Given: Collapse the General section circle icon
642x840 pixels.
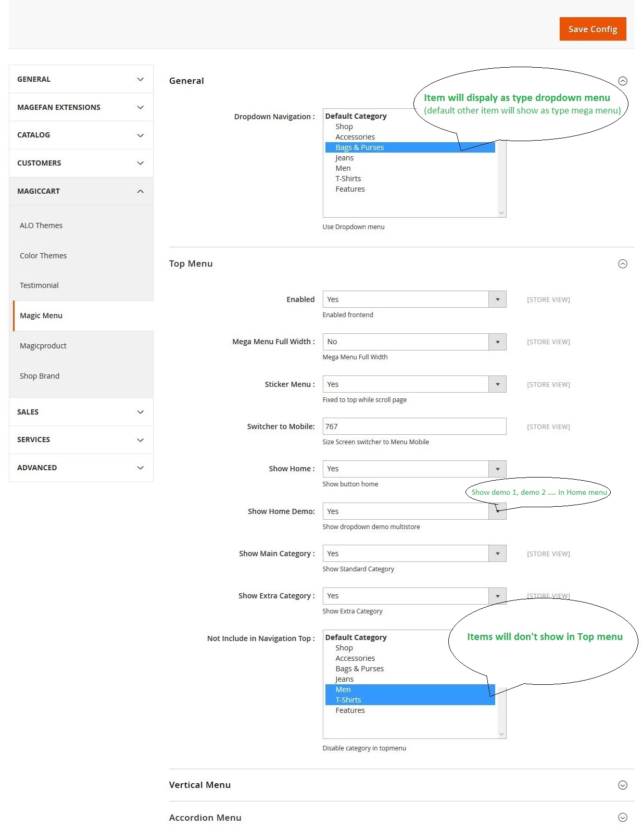Looking at the screenshot, I should [x=622, y=81].
